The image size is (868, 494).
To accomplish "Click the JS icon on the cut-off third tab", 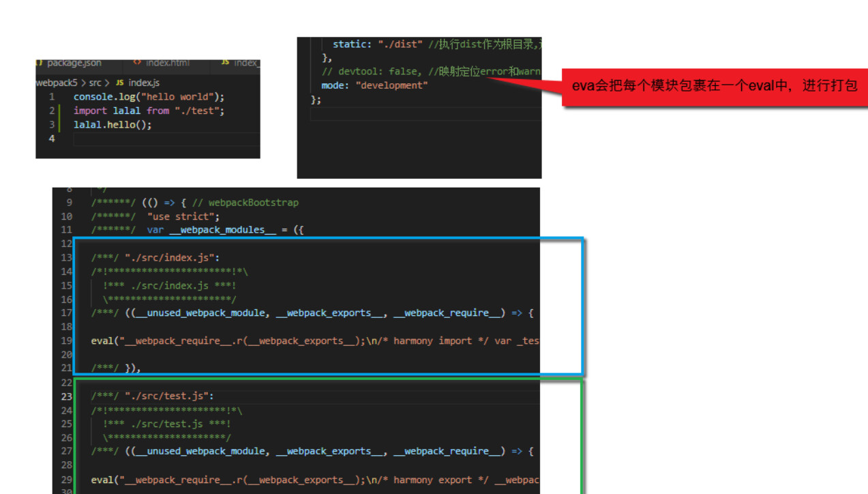I will pos(225,63).
